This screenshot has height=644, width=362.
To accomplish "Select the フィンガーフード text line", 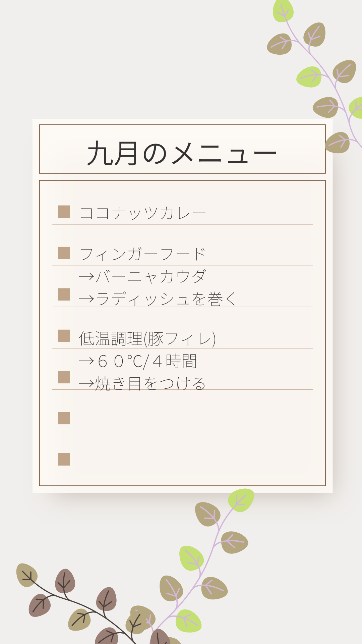I will [143, 254].
